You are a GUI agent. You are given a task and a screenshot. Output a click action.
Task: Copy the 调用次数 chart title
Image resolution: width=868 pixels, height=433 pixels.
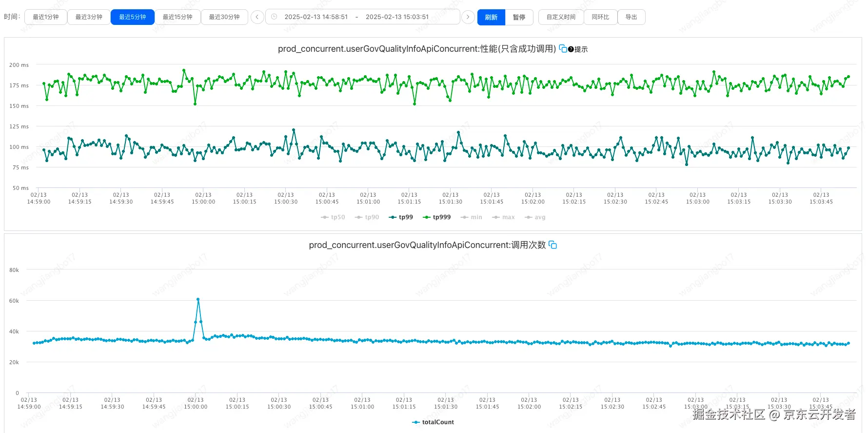click(552, 245)
